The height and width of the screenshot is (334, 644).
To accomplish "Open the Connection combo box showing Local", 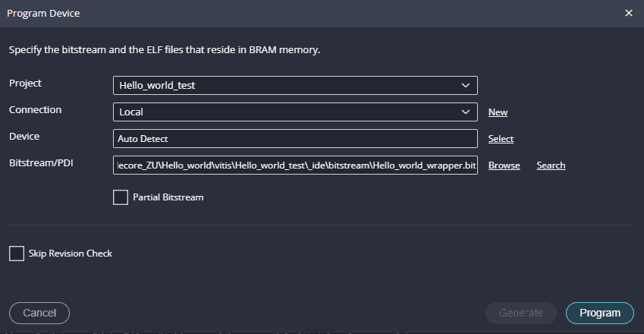I will click(x=288, y=112).
